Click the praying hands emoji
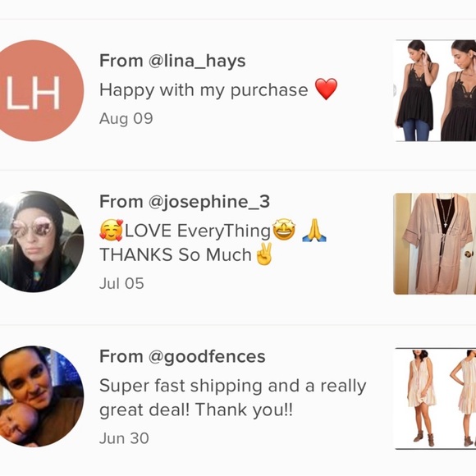476x476 pixels. pos(314,231)
